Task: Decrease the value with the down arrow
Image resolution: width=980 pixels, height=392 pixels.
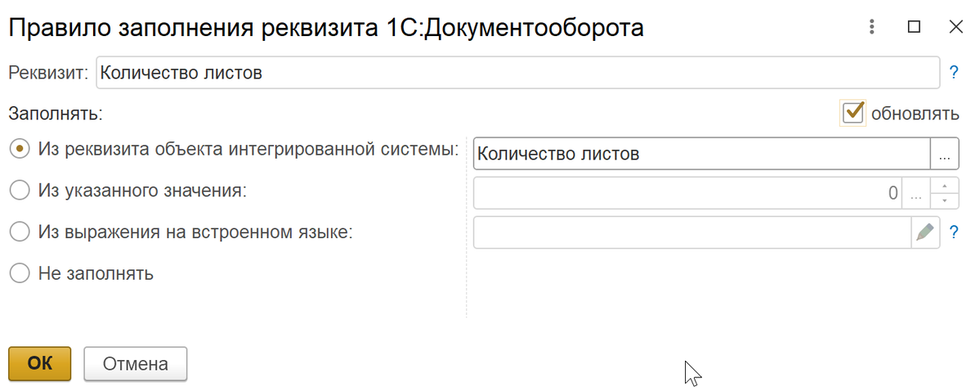Action: click(945, 201)
